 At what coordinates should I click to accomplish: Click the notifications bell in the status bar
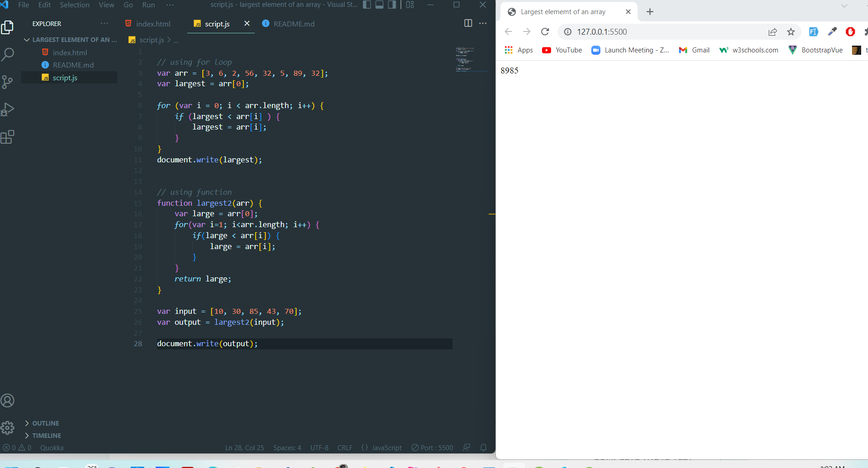click(483, 447)
